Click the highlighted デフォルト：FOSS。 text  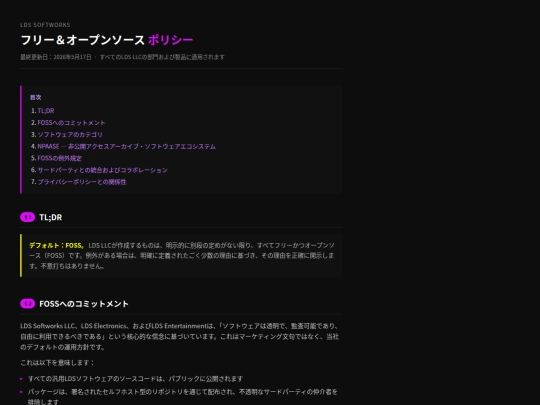57,246
